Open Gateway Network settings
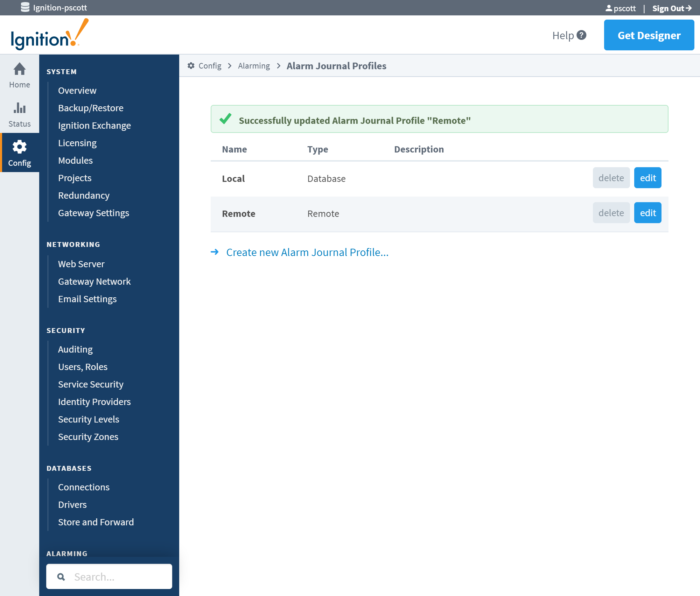700x596 pixels. coord(94,282)
